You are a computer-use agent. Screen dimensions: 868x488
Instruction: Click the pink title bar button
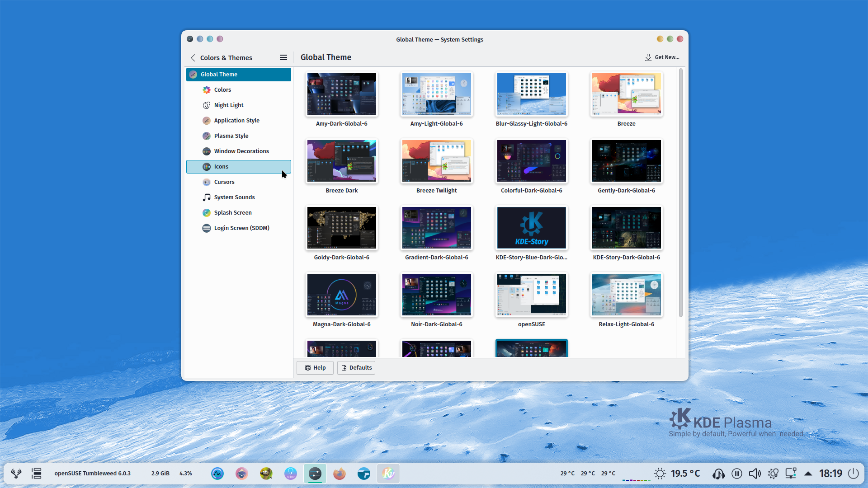click(x=220, y=39)
